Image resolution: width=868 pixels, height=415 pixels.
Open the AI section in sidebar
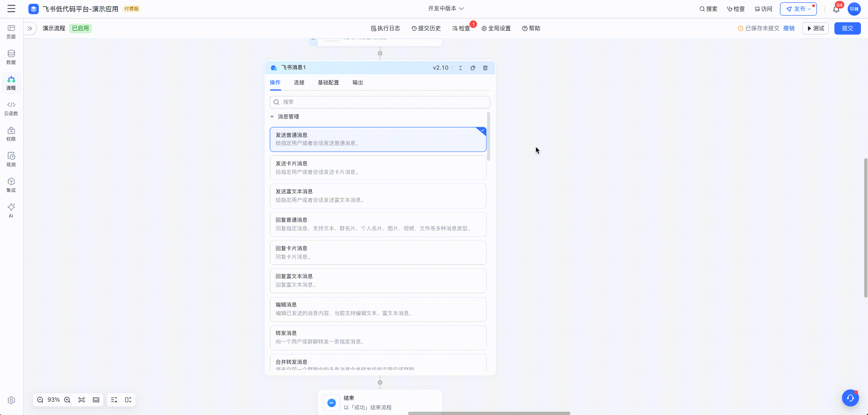11,210
